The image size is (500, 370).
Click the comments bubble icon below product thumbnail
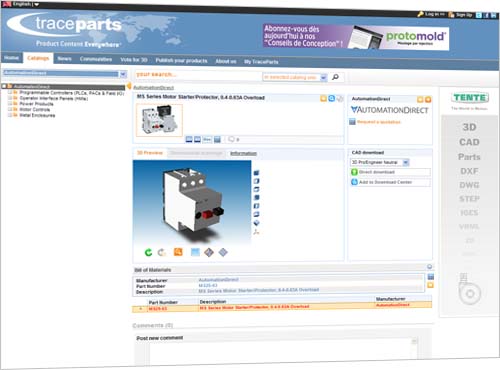pos(231,139)
